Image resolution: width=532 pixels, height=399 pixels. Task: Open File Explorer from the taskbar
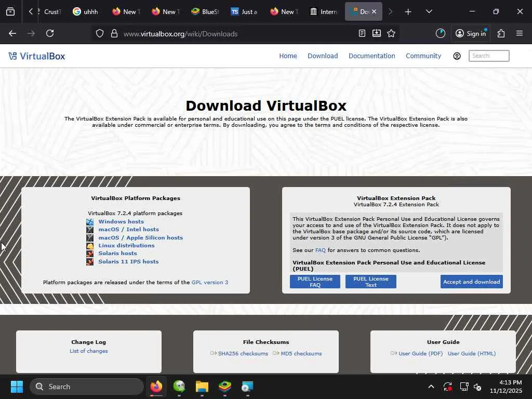click(202, 387)
